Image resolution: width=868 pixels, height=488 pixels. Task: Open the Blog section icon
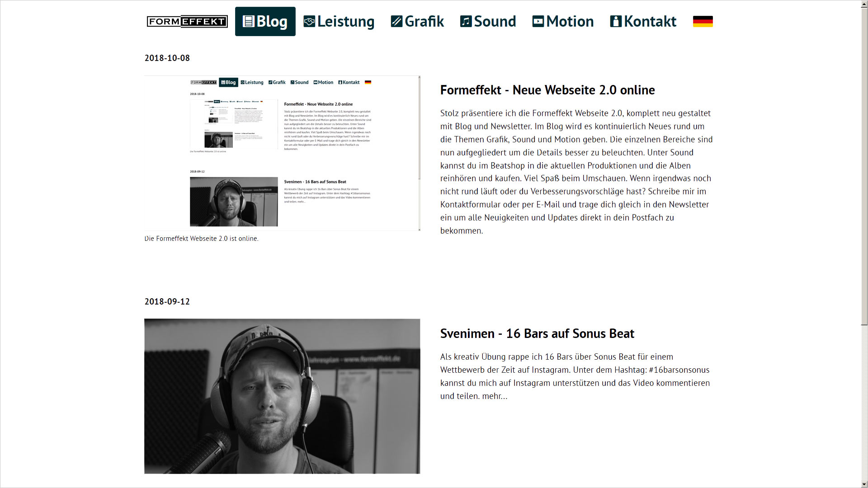(248, 21)
